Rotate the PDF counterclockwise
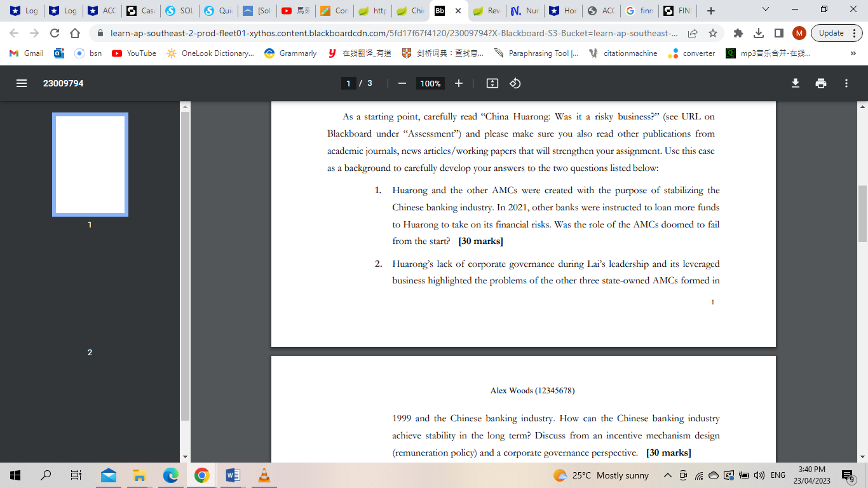This screenshot has width=868, height=488. [515, 83]
